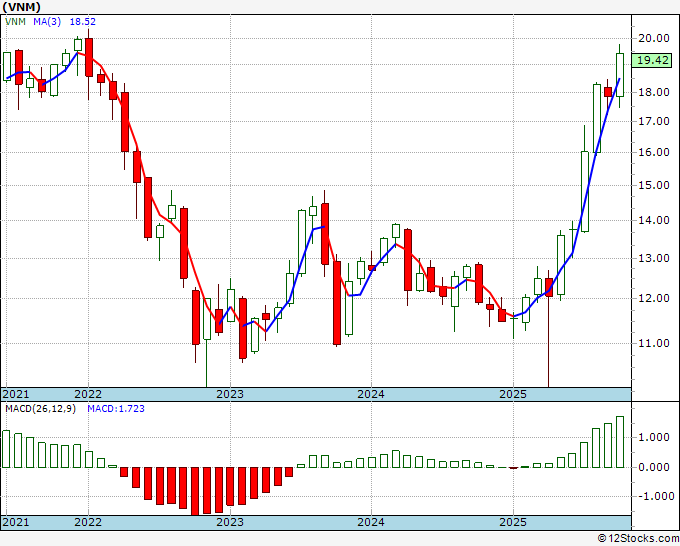Click the 1.000 MACD axis label
Viewport: 680px width, 546px height.
tap(654, 437)
